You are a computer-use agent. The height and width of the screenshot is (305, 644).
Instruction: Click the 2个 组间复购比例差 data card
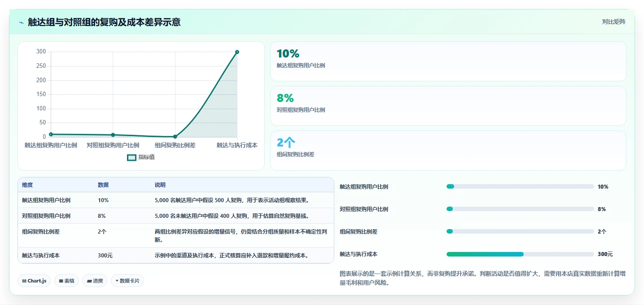(x=448, y=150)
